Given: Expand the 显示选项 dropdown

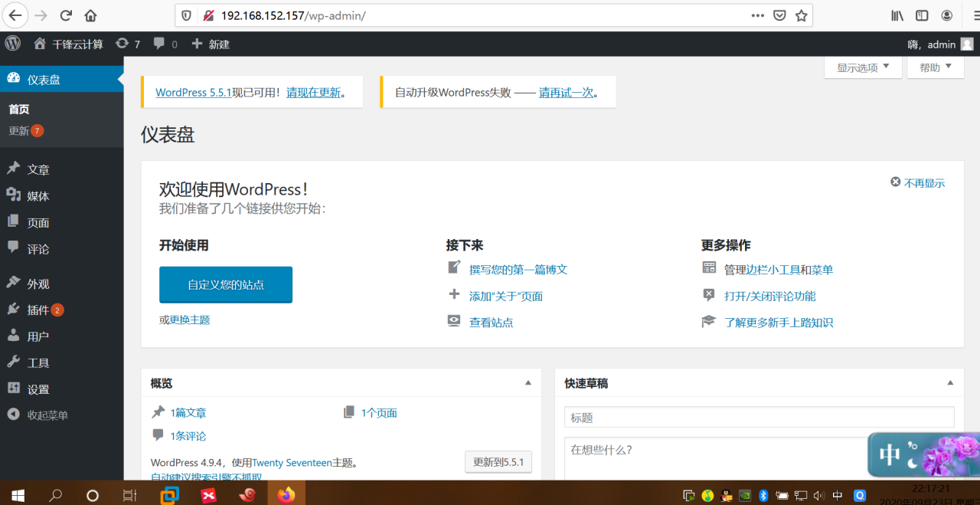Looking at the screenshot, I should (x=863, y=67).
